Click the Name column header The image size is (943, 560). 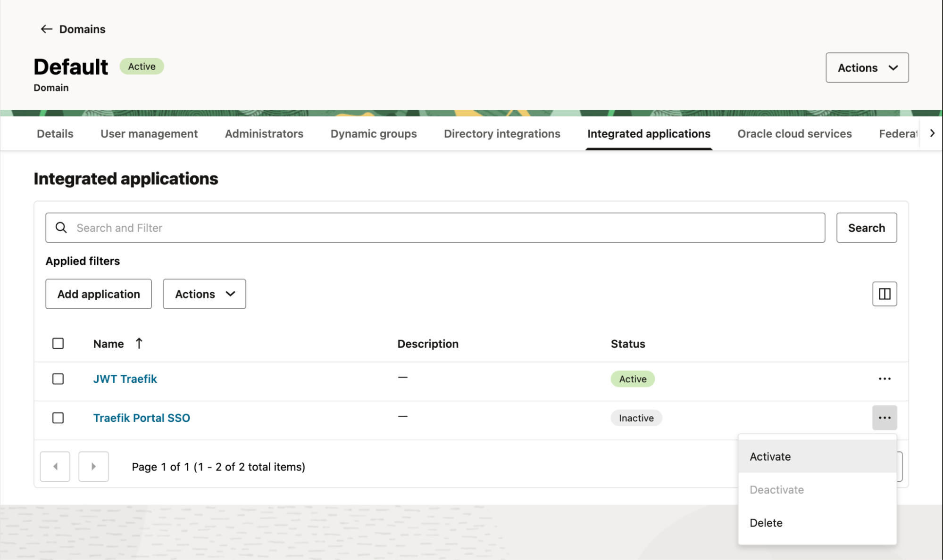(108, 344)
